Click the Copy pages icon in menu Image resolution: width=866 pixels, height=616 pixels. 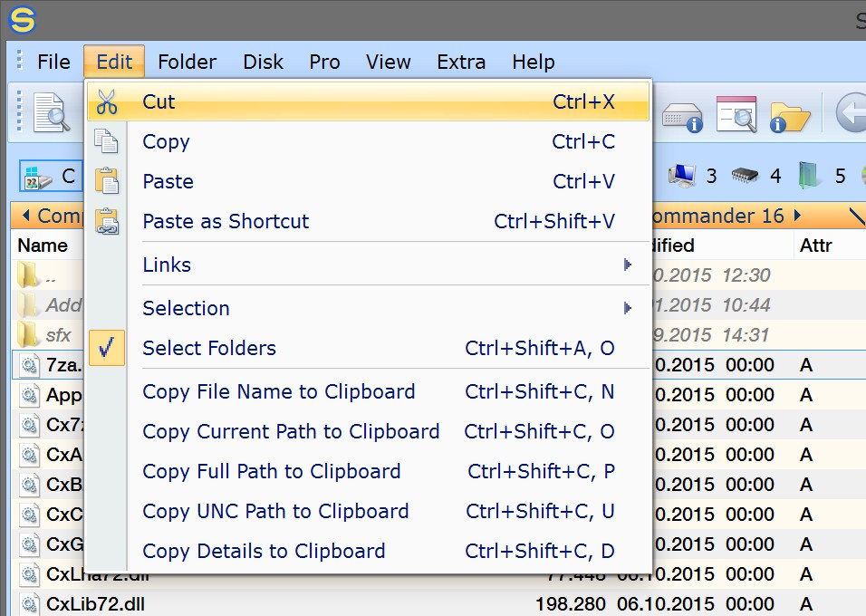[x=107, y=142]
